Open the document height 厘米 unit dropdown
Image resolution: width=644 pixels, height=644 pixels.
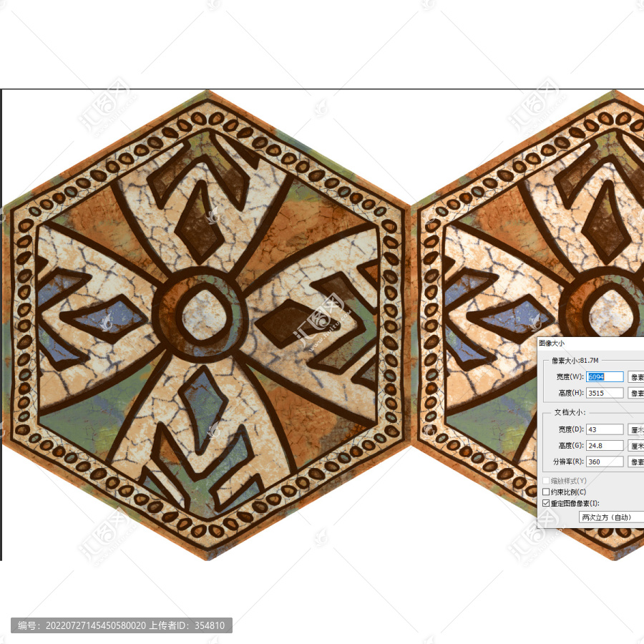point(636,446)
